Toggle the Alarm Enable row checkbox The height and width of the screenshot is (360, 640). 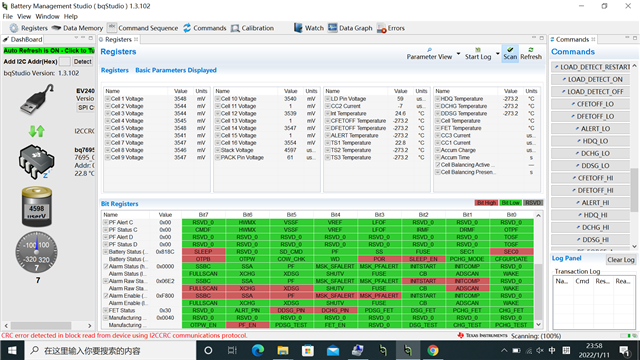point(106,296)
